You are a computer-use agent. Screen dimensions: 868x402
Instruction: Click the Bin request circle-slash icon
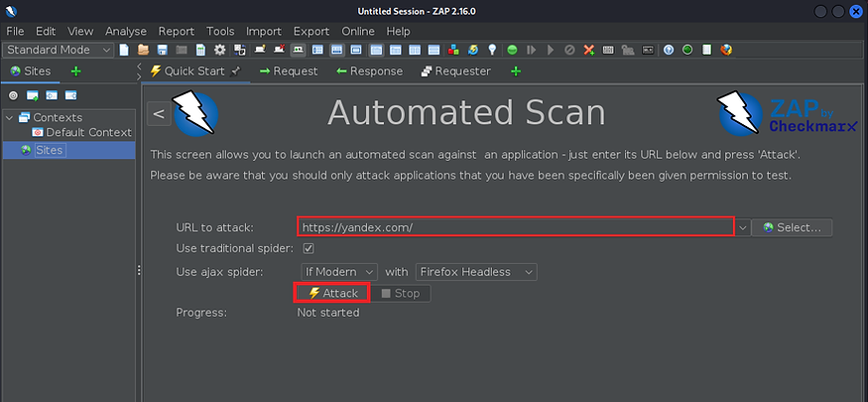569,50
